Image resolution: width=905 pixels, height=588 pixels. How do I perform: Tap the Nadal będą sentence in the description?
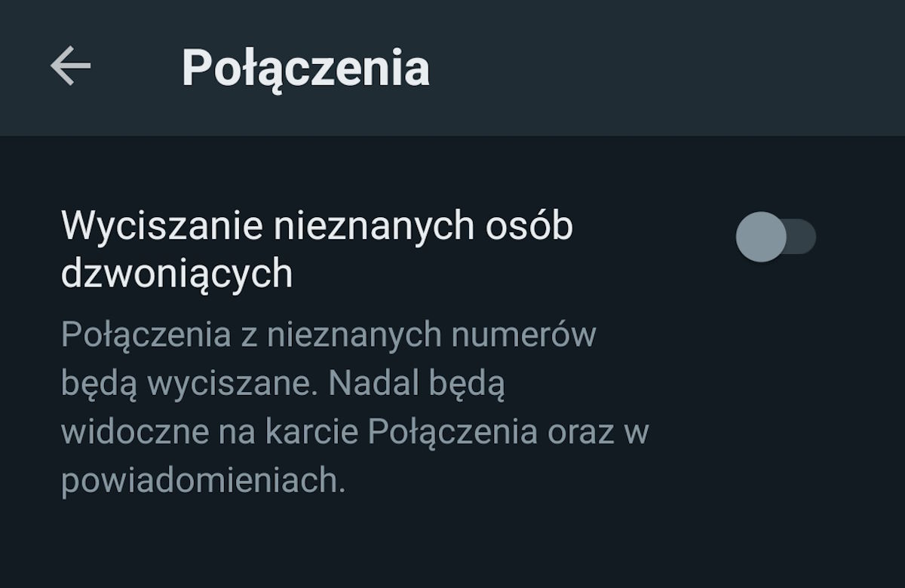415,384
